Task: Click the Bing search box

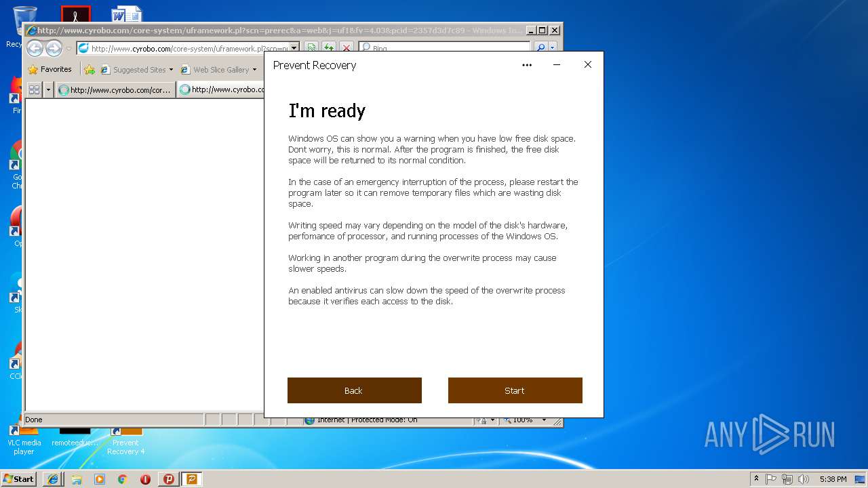Action: click(444, 48)
